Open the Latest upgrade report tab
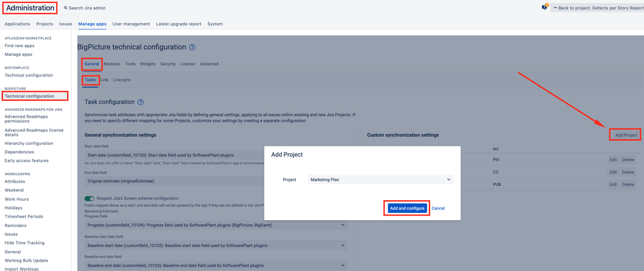Viewport: 644px width, 271px height. click(x=179, y=24)
